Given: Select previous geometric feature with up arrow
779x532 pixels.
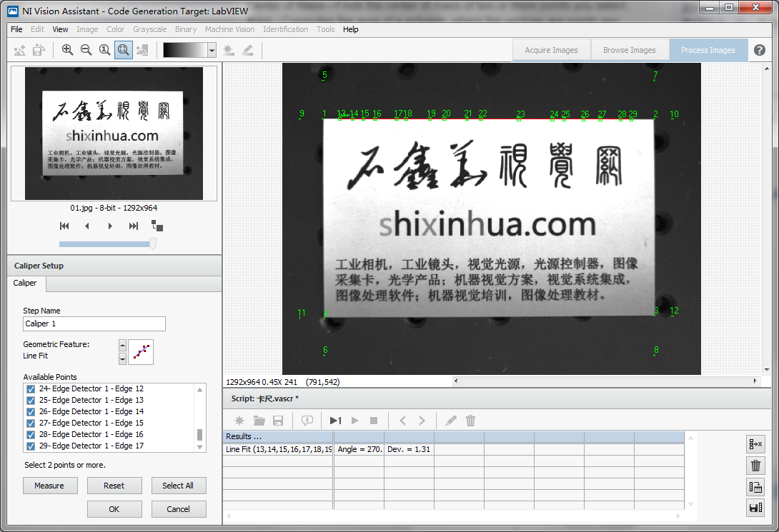Looking at the screenshot, I should point(122,345).
